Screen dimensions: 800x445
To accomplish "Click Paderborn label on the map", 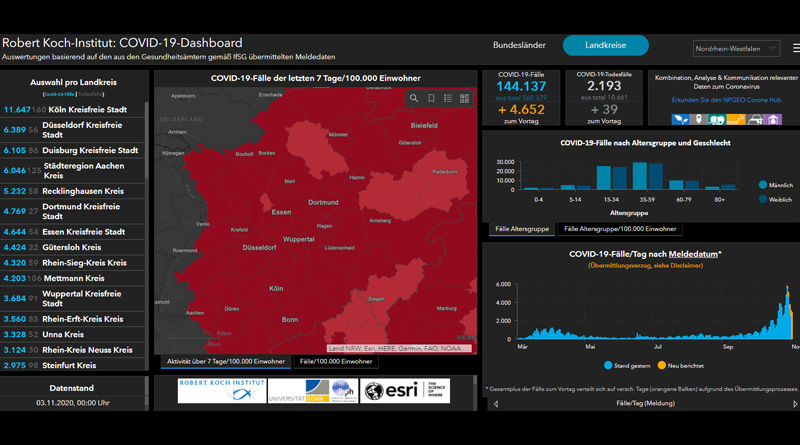I will [x=444, y=172].
